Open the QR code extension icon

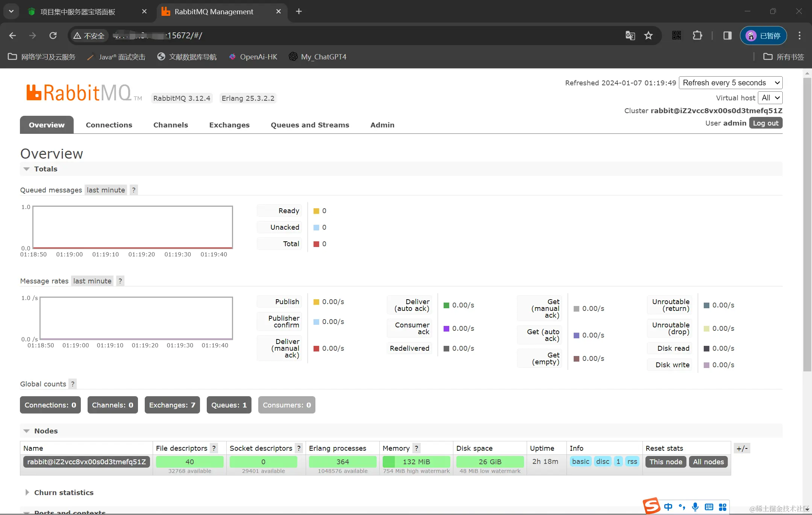(x=677, y=35)
